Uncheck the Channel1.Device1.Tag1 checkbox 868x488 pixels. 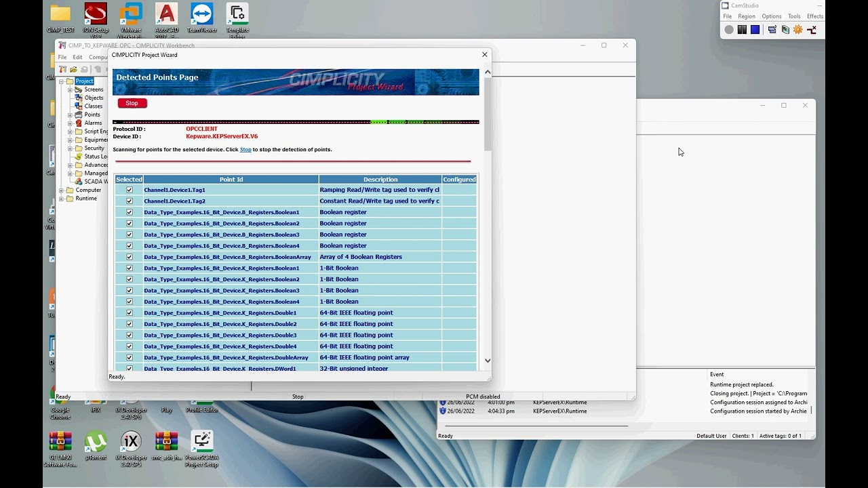pos(130,190)
